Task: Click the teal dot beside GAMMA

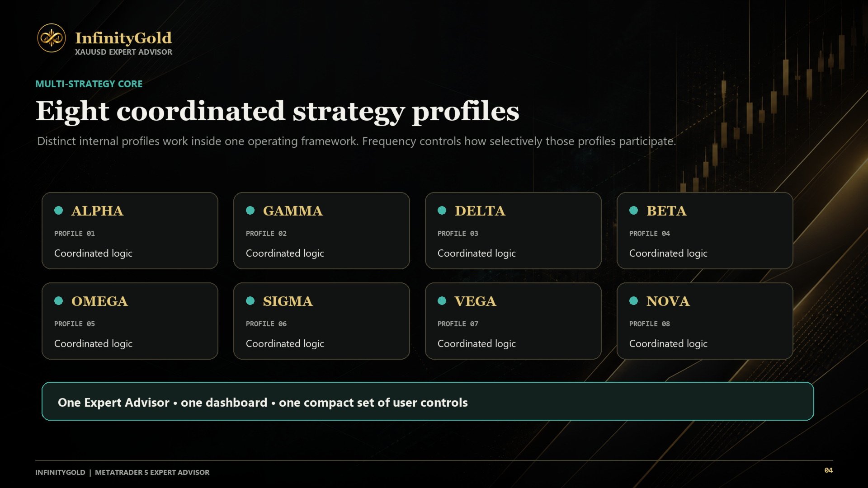Action: pos(250,211)
